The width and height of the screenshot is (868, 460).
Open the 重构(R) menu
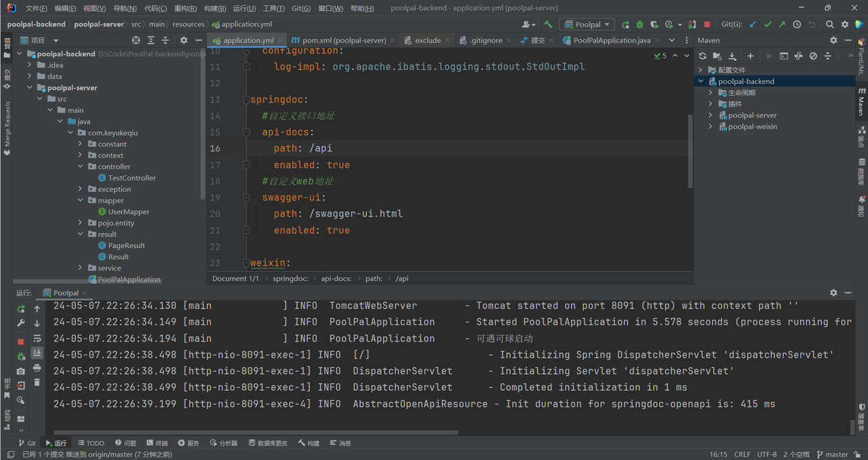coord(185,8)
